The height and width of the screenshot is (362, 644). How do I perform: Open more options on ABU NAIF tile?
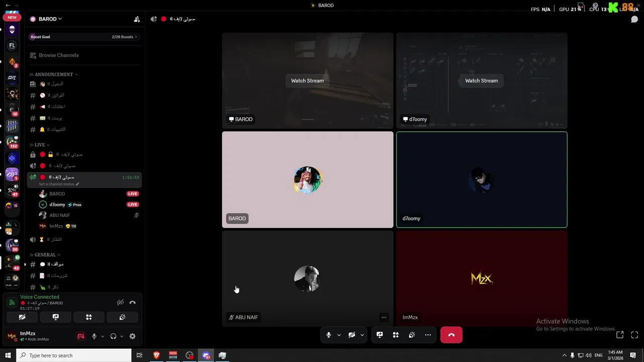coord(384,317)
